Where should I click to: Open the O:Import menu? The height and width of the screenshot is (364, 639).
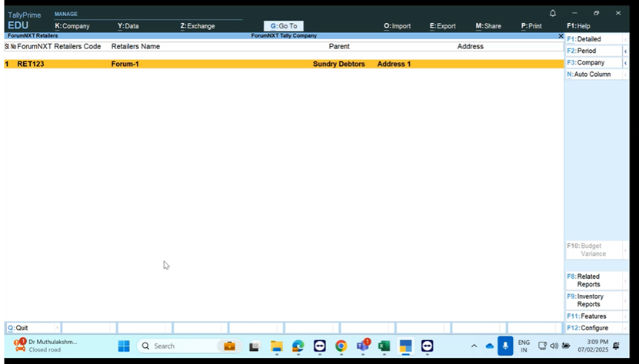click(397, 26)
